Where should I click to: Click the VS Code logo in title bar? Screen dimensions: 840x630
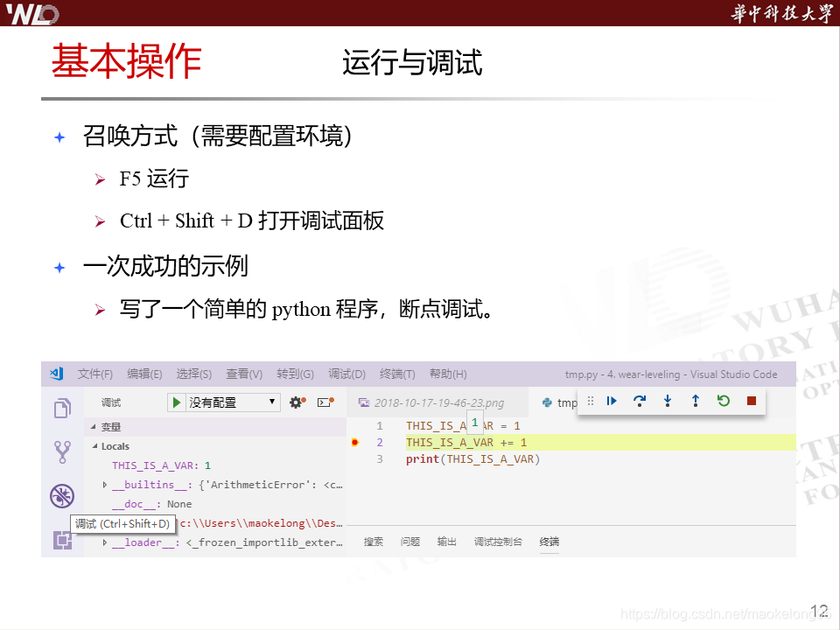point(57,374)
